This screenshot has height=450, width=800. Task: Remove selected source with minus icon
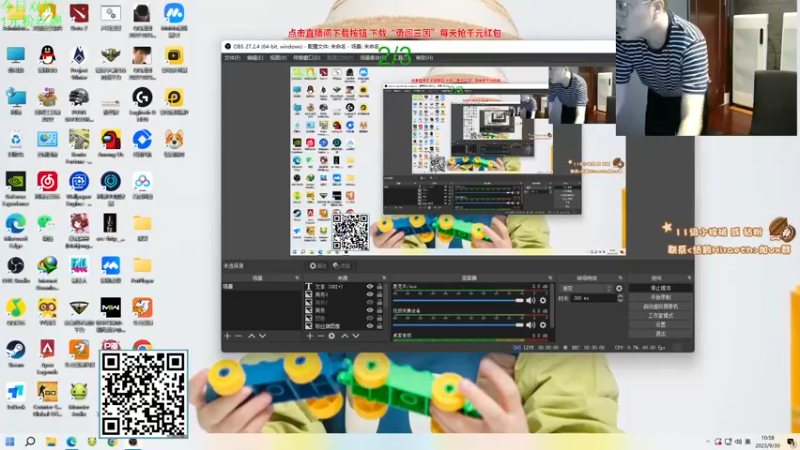point(320,336)
